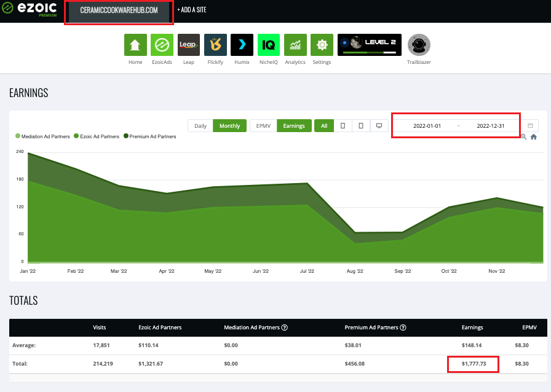Image resolution: width=551 pixels, height=392 pixels.
Task: Select the total Premium value $456.08
Action: coord(355,364)
